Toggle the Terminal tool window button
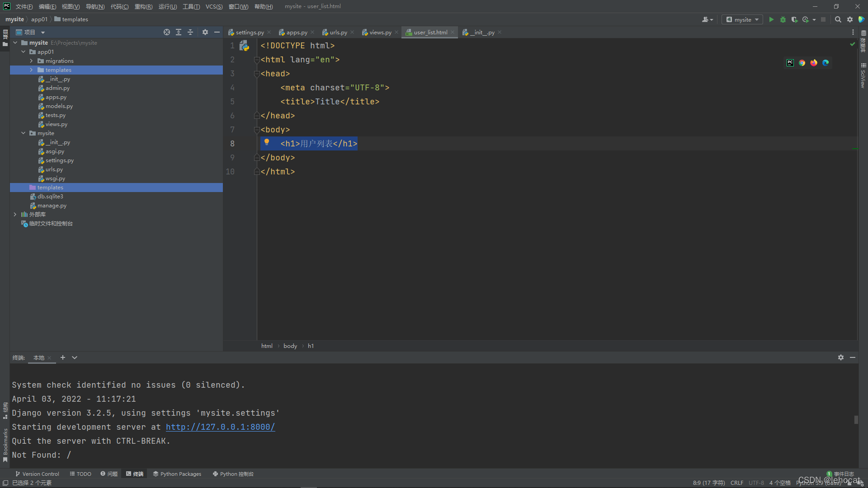Screen dimensions: 868x488 point(135,474)
